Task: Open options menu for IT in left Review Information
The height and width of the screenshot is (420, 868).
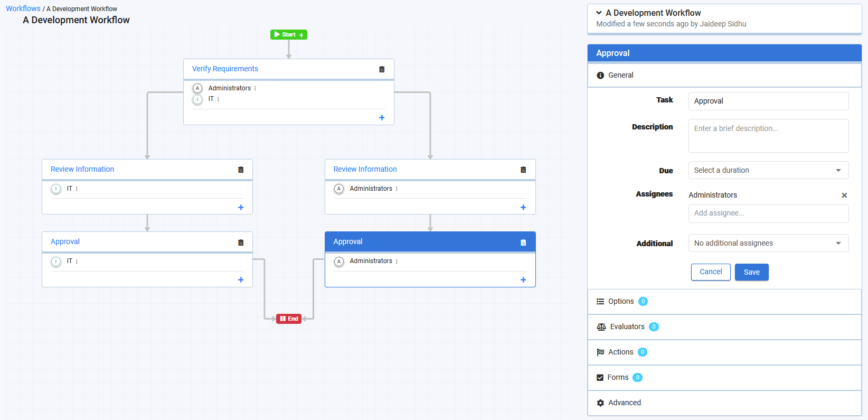Action: tap(77, 189)
